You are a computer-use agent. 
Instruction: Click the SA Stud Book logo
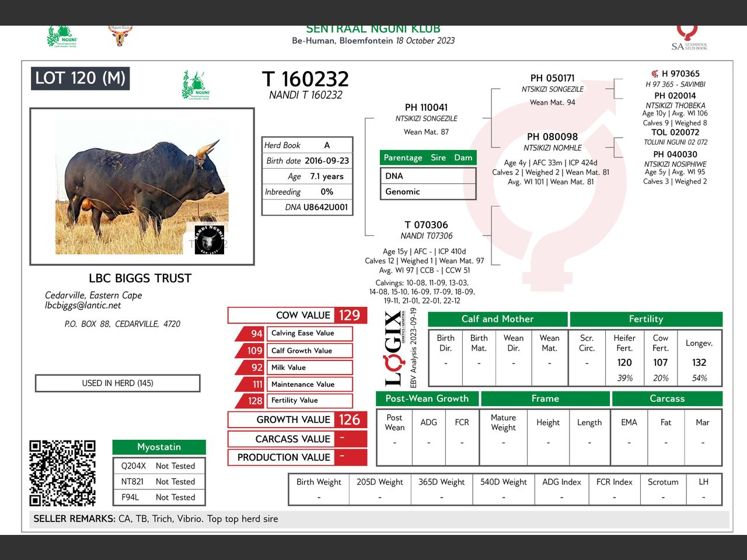[689, 38]
